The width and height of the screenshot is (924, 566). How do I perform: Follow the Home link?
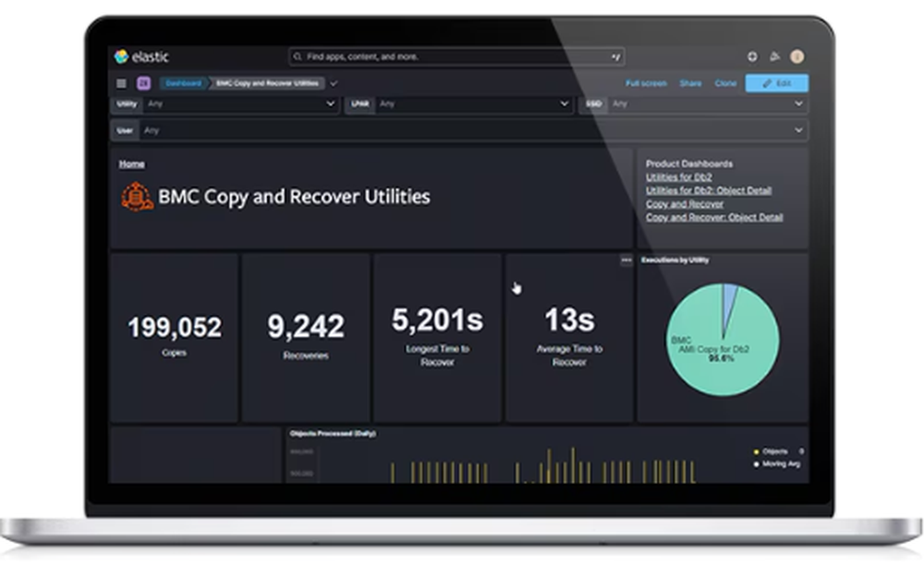(x=132, y=163)
